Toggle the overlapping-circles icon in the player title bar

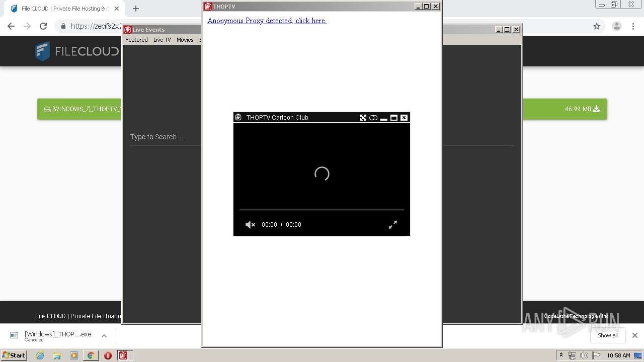(x=373, y=118)
